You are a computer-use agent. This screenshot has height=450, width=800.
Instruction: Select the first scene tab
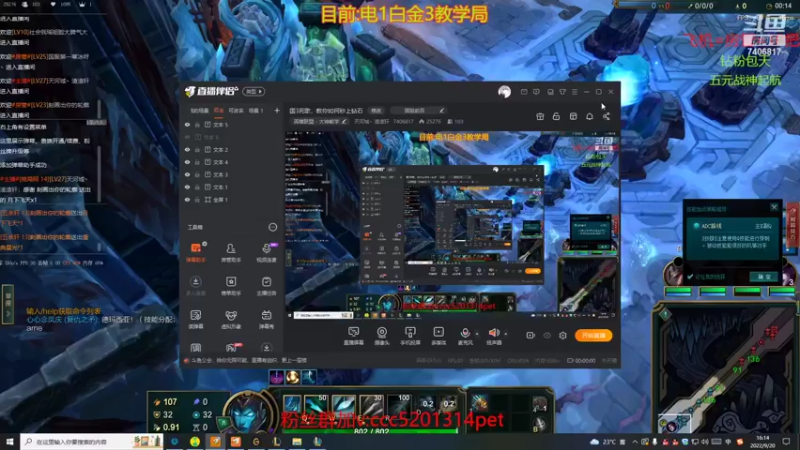pyautogui.click(x=199, y=111)
